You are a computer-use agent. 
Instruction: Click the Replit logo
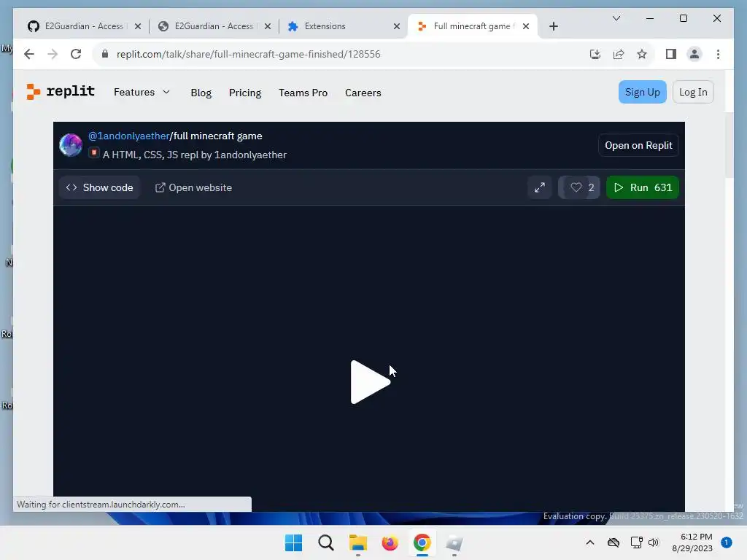[61, 91]
